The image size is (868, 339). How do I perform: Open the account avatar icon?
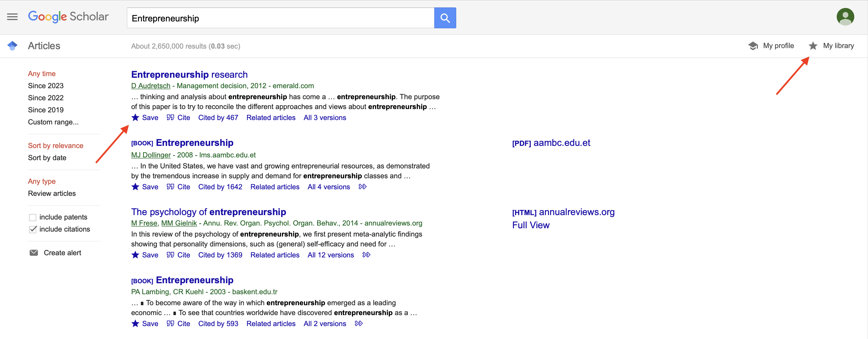[845, 16]
